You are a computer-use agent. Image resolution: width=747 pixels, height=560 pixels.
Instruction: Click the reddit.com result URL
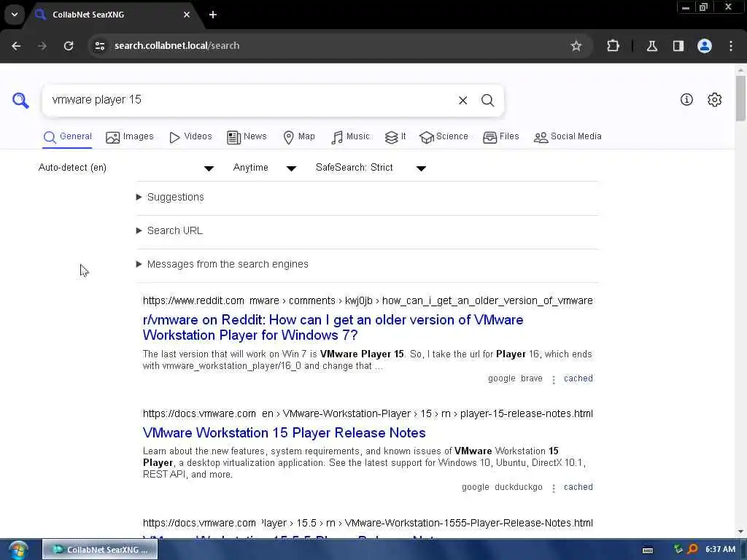click(368, 300)
